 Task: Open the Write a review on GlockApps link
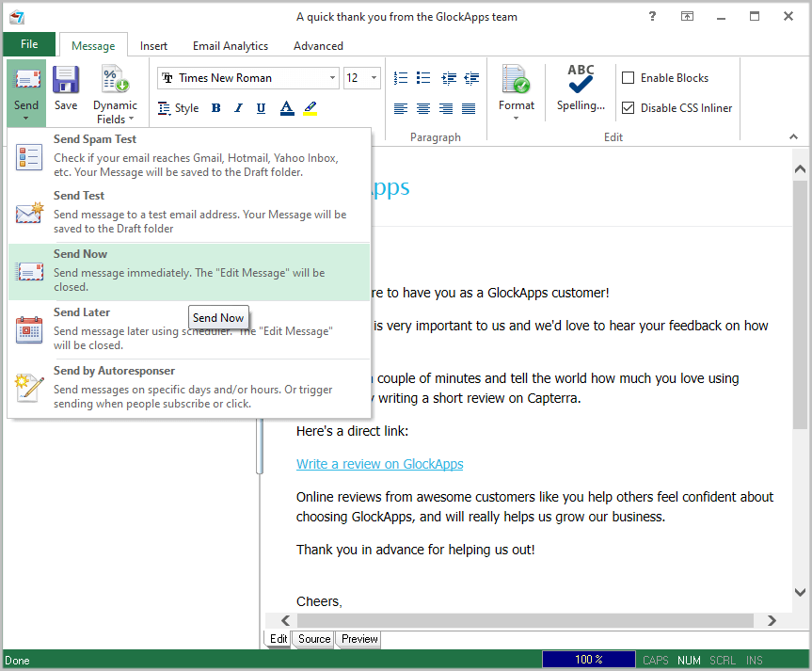pos(379,464)
